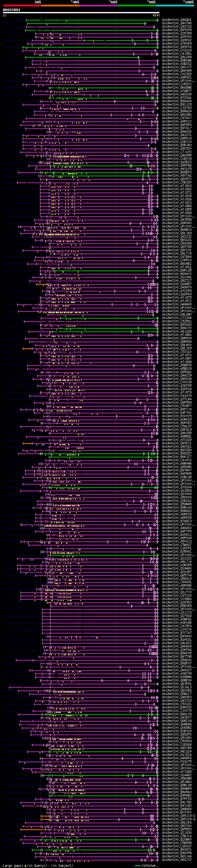The width and height of the screenshot is (197, 868).
Task: Select the UniRef100_B3XYC5 label
Action: pyautogui.click(x=177, y=416)
